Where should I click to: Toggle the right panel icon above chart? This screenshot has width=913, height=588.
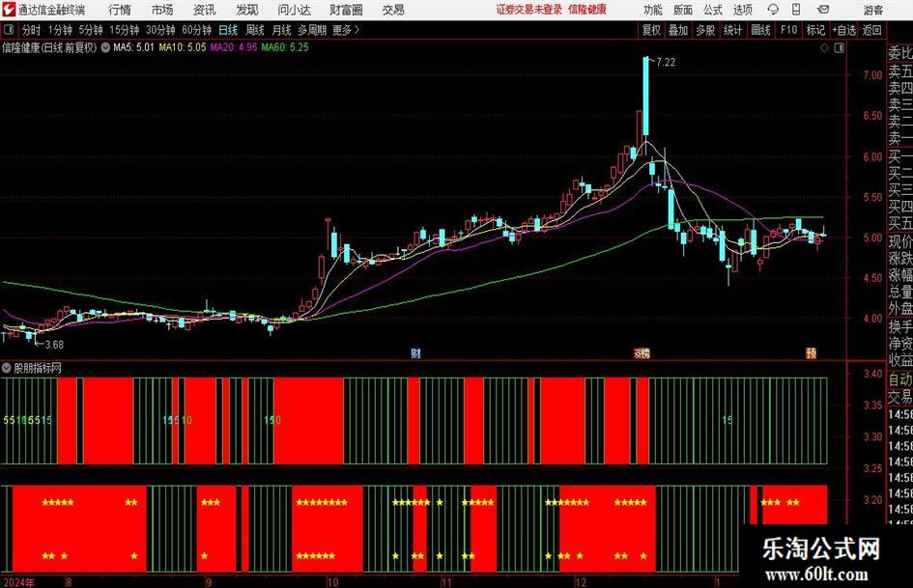pyautogui.click(x=839, y=48)
